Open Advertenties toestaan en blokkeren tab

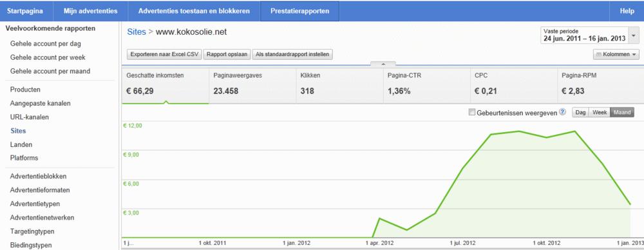(194, 11)
